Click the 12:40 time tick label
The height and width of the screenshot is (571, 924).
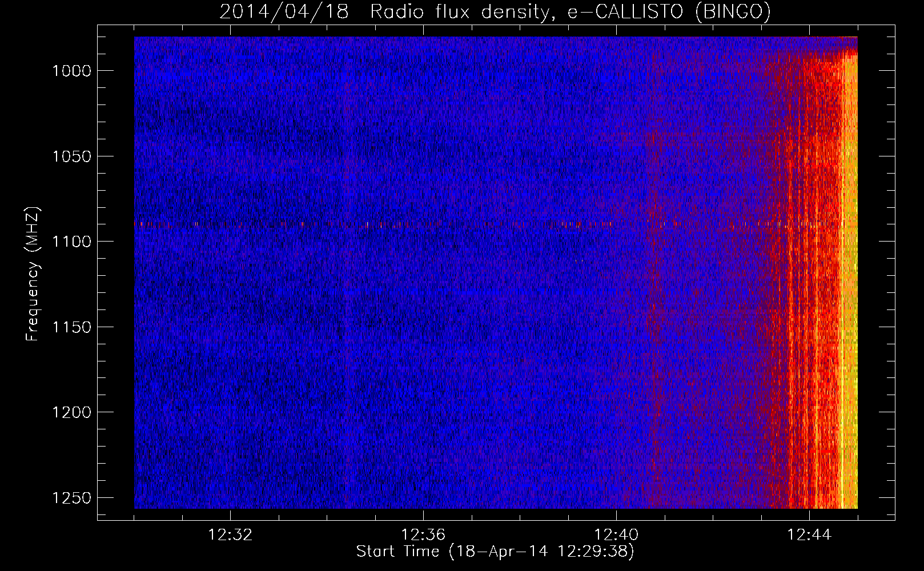pos(616,535)
